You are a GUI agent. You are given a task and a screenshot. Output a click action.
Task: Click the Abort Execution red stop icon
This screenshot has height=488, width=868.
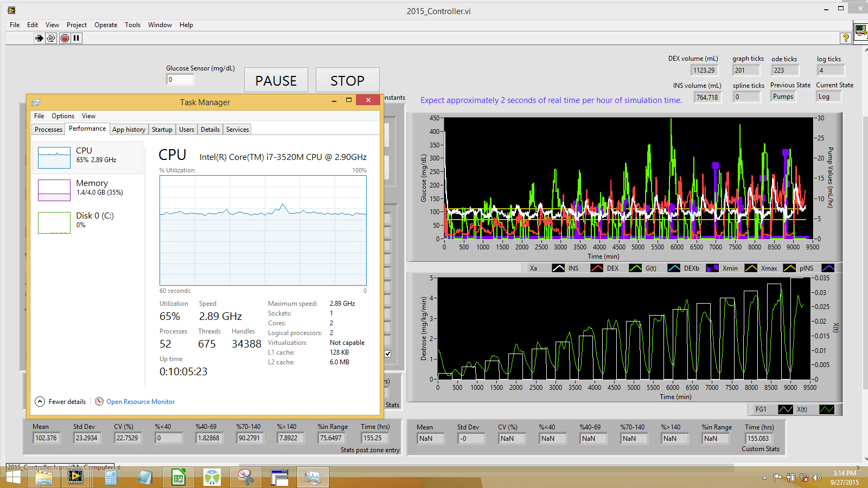coord(65,38)
